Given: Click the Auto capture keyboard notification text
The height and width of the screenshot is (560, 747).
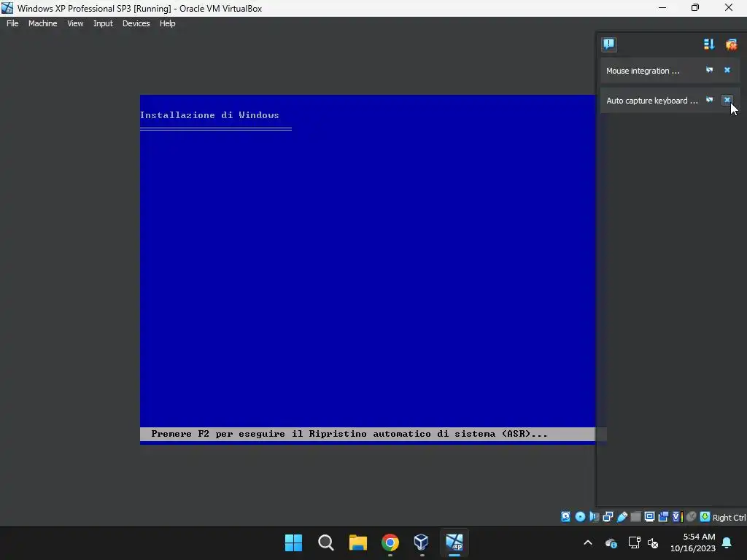Looking at the screenshot, I should pos(651,101).
